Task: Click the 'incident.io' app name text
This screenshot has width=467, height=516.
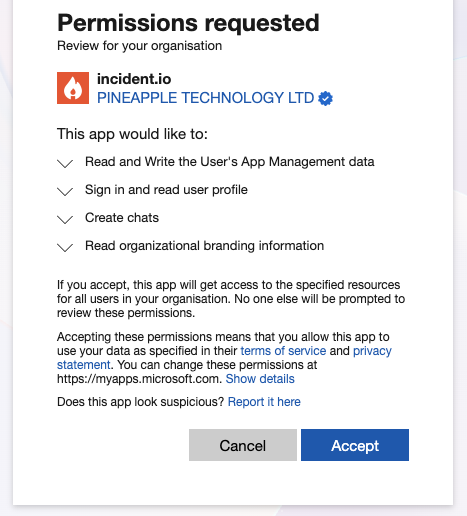Action: click(x=134, y=79)
